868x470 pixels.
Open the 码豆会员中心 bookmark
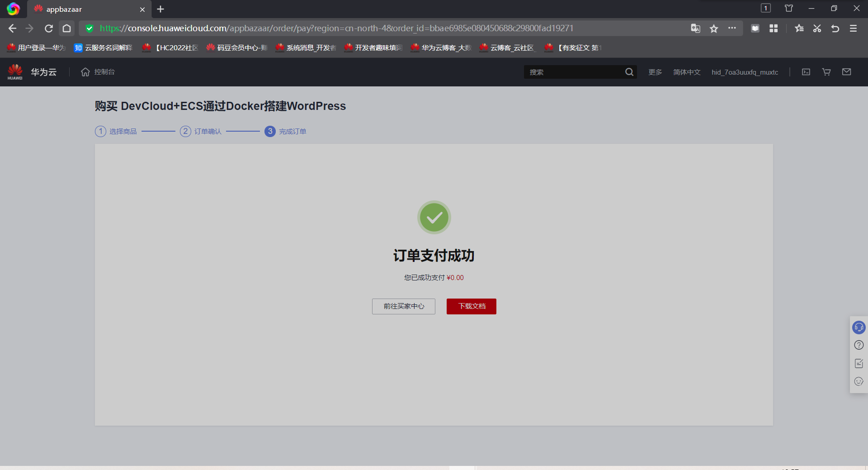[237, 47]
